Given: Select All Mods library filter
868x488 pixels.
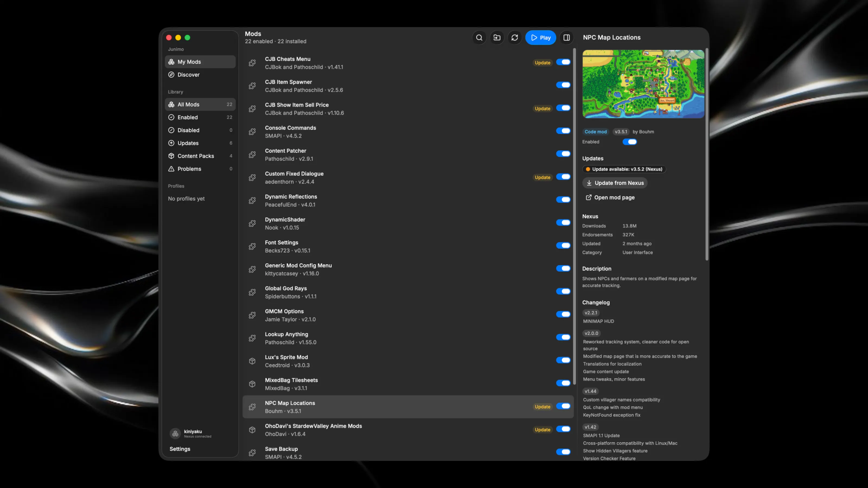Looking at the screenshot, I should point(200,104).
